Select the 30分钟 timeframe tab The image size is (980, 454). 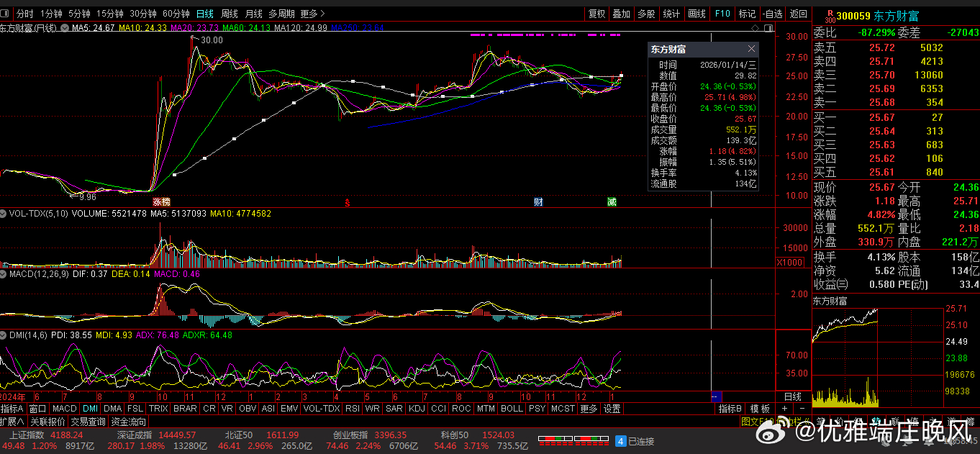tap(143, 14)
